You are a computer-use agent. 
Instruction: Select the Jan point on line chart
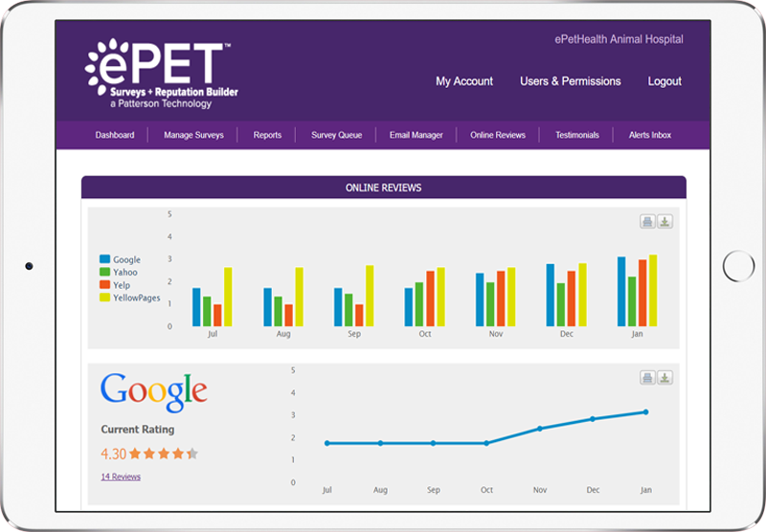(645, 412)
